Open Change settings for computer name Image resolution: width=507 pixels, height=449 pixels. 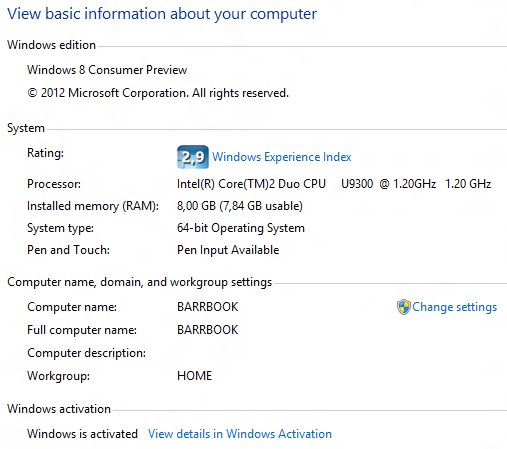tap(454, 307)
